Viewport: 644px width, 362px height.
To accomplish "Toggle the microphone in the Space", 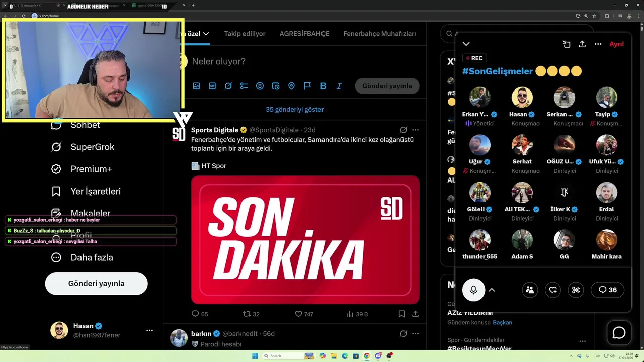I will click(473, 290).
